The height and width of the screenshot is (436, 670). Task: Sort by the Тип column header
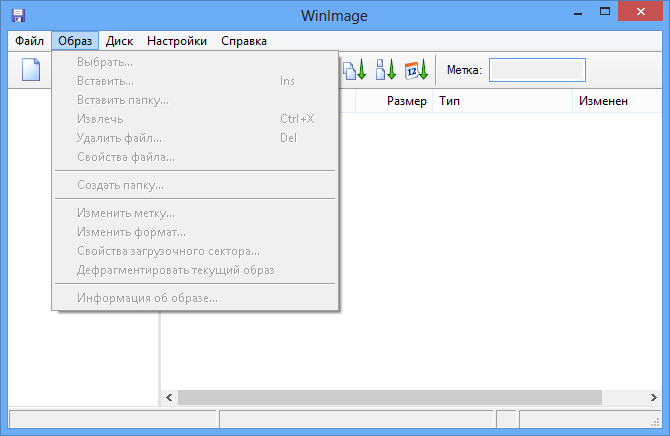pos(502,101)
